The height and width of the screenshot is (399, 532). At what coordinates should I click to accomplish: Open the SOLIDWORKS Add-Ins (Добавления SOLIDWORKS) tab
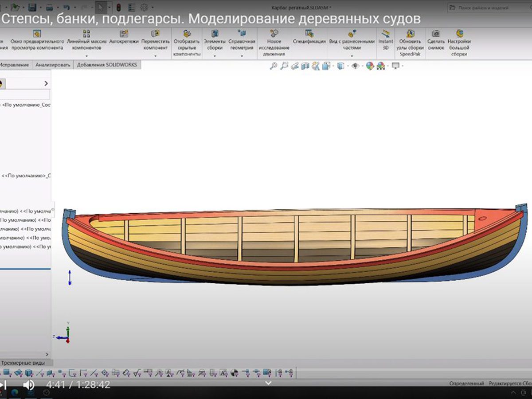coord(107,65)
